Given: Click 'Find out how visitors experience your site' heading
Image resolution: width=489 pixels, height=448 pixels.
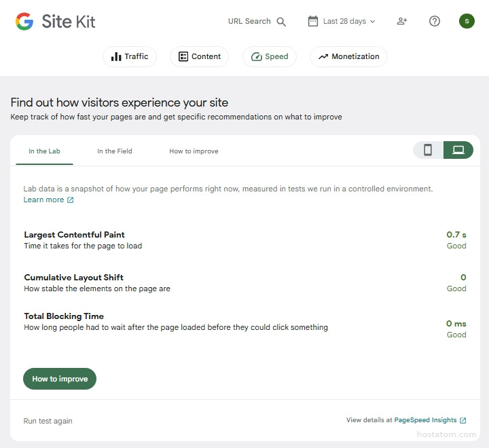Looking at the screenshot, I should coord(120,102).
